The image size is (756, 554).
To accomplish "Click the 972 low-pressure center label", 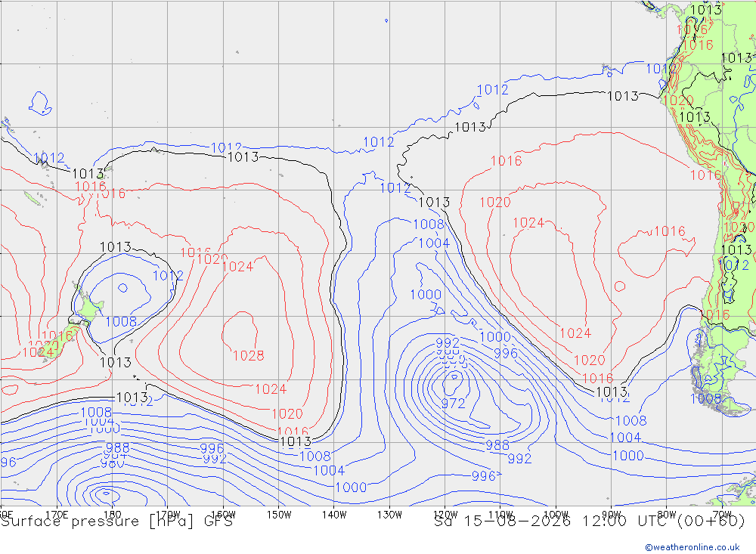I will 453,403.
